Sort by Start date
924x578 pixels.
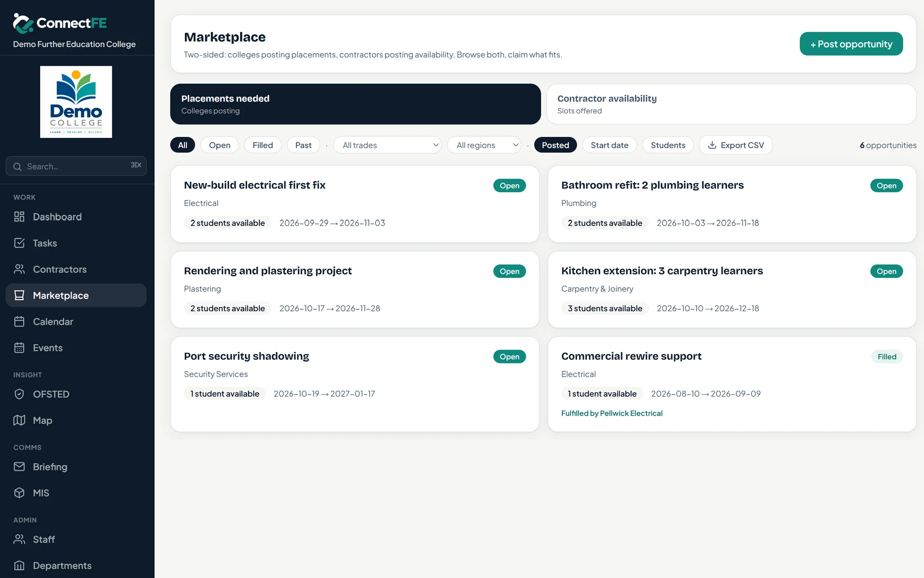tap(609, 145)
